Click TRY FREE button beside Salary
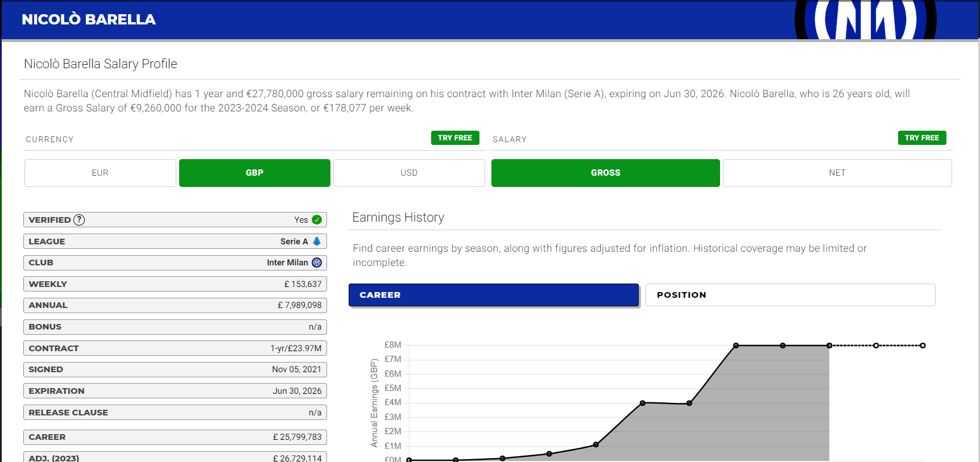 (x=922, y=138)
